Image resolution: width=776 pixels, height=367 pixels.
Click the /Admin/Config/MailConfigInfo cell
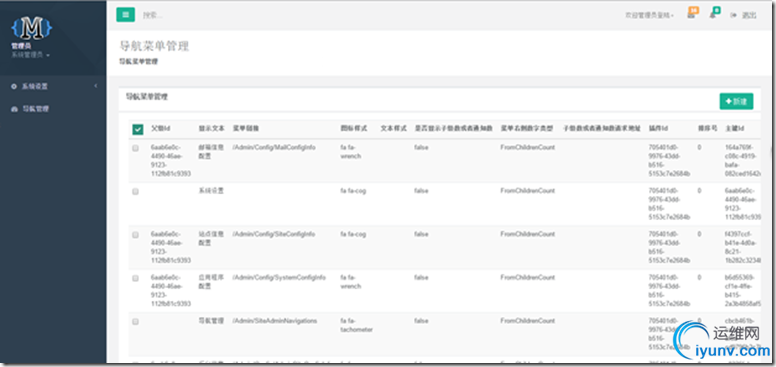[274, 147]
